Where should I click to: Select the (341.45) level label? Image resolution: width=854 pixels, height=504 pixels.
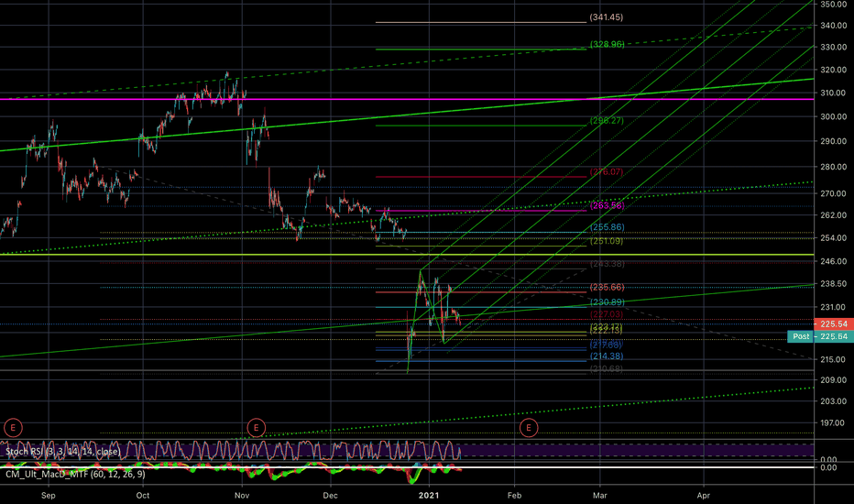click(x=607, y=17)
